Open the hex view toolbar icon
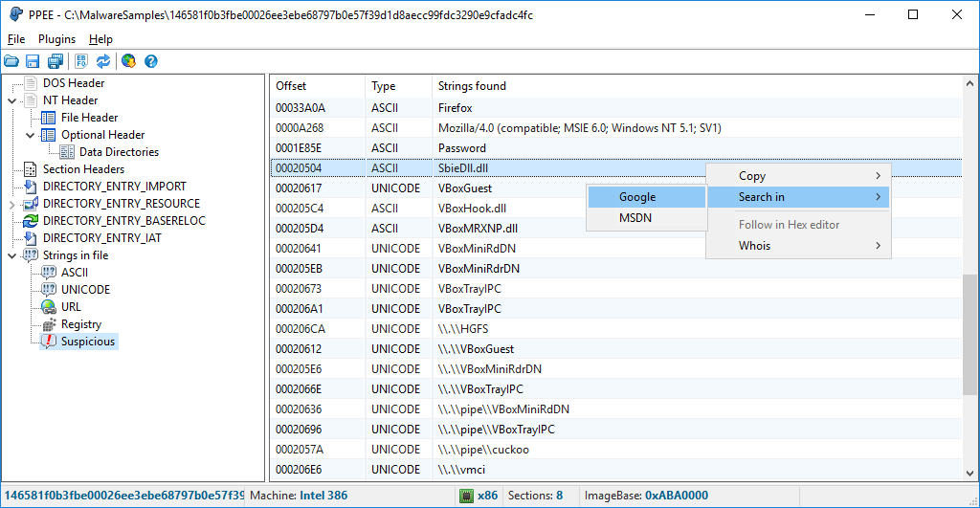 coord(81,61)
